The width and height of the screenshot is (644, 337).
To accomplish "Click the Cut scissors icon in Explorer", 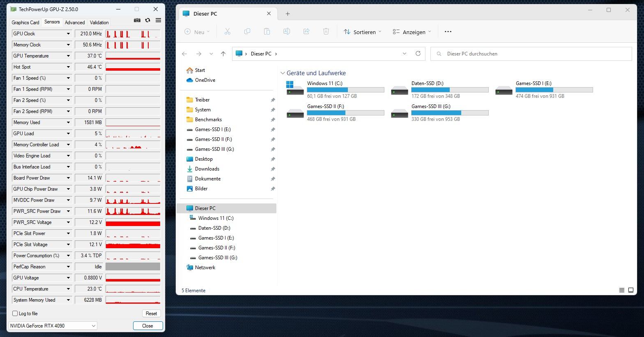I will 227,32.
